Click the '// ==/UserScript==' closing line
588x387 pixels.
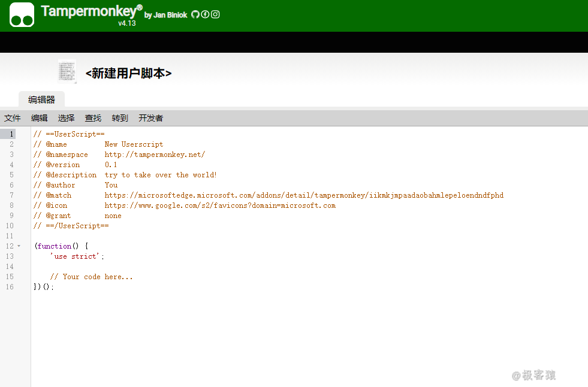click(71, 226)
